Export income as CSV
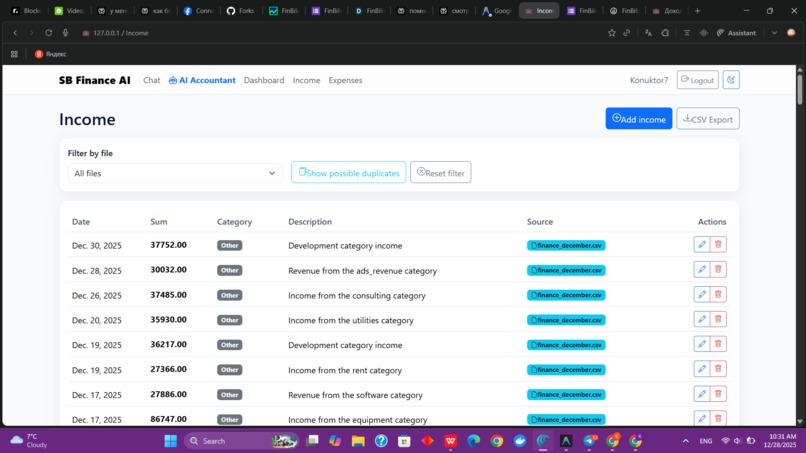 coord(708,119)
